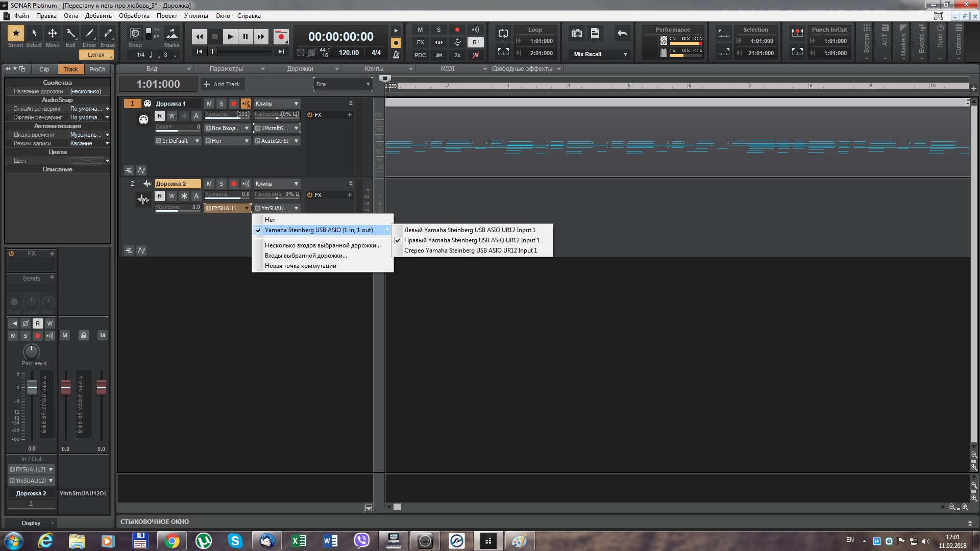
Task: Select the Smart tool star icon
Action: 16,34
